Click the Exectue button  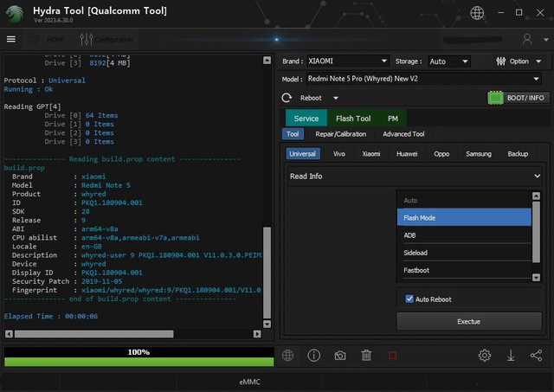468,321
